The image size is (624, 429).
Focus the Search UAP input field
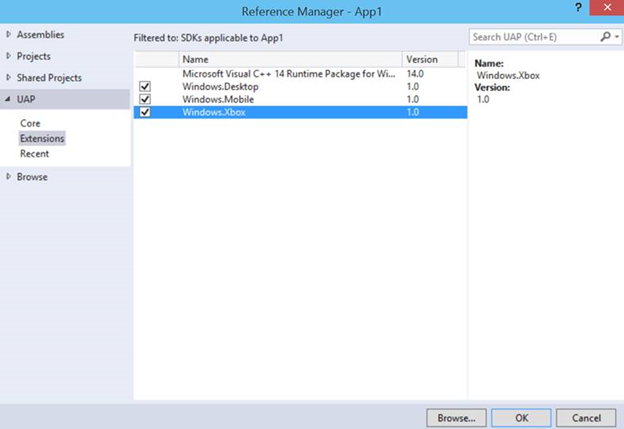[x=534, y=37]
